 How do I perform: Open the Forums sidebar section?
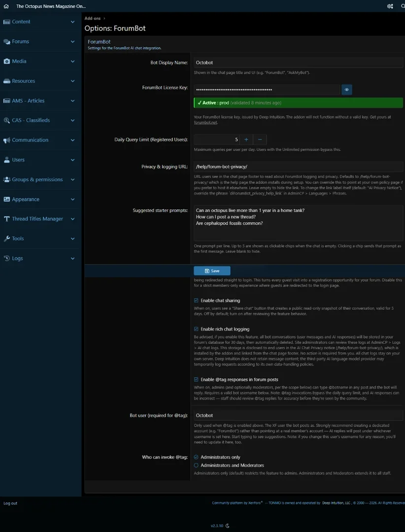click(20, 41)
